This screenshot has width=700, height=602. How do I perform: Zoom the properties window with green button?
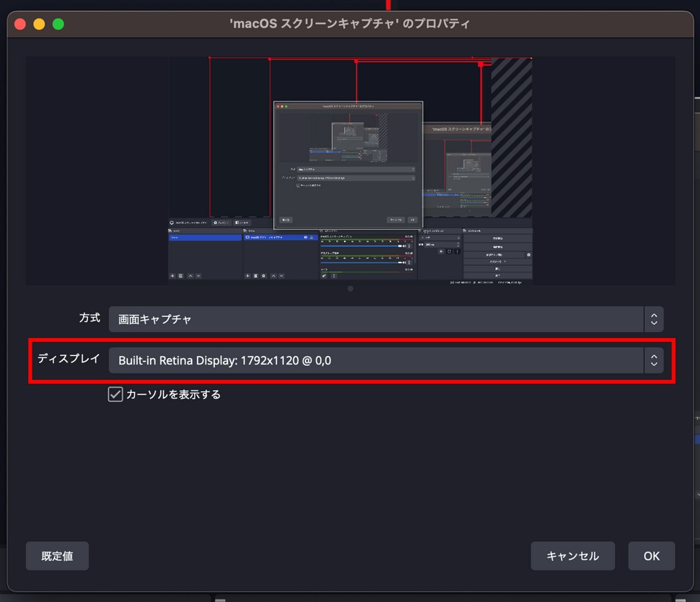point(58,24)
